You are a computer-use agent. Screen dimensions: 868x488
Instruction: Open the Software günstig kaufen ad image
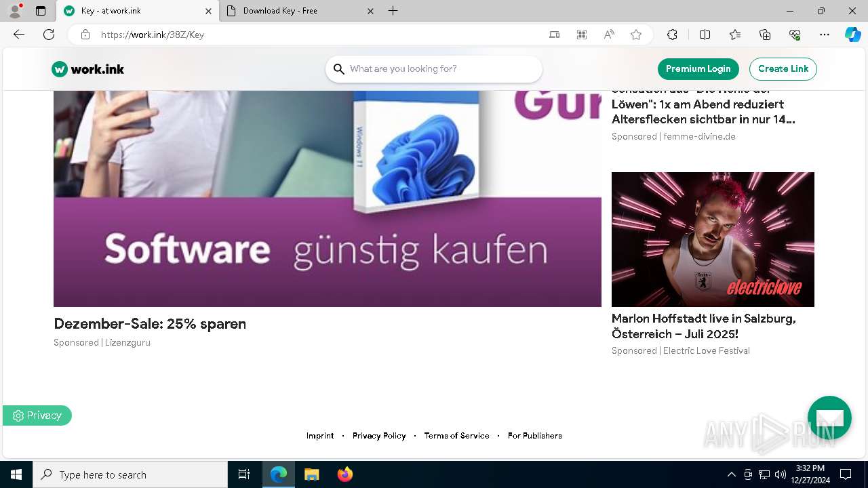click(x=328, y=199)
